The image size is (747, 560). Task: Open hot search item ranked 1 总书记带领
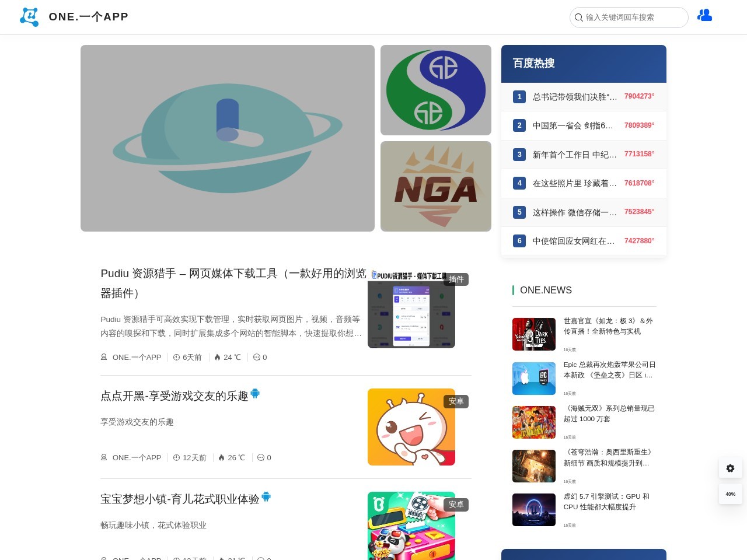coord(574,96)
